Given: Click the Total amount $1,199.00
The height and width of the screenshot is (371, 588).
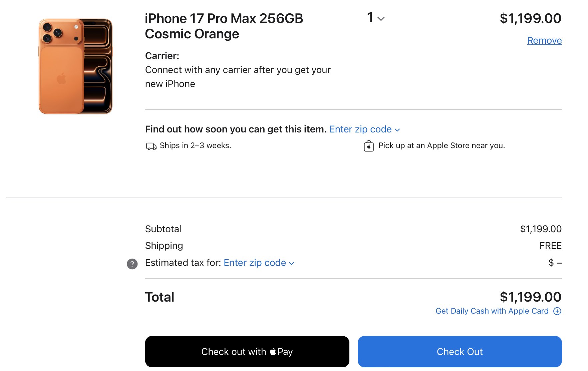Looking at the screenshot, I should coord(530,297).
